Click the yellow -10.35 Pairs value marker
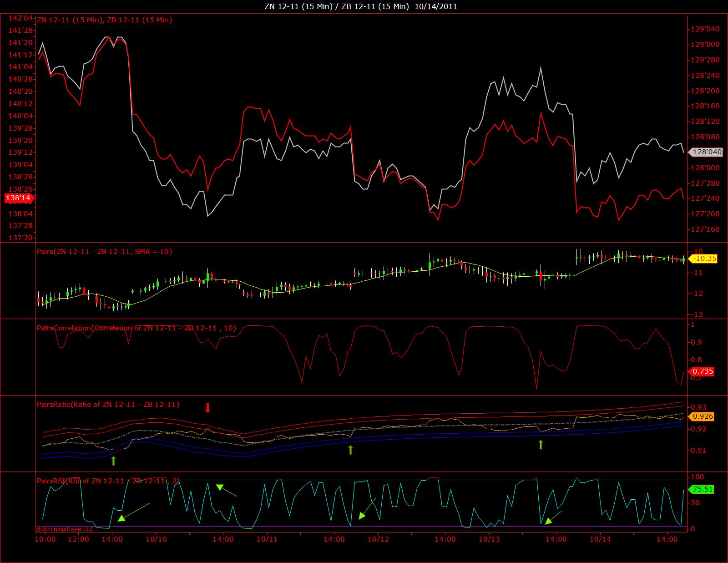Image resolution: width=728 pixels, height=563 pixels. click(x=703, y=259)
